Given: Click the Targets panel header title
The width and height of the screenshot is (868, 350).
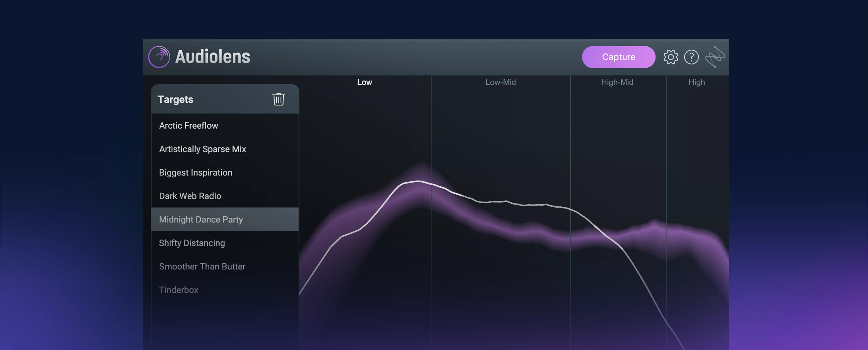Looking at the screenshot, I should click(x=175, y=99).
